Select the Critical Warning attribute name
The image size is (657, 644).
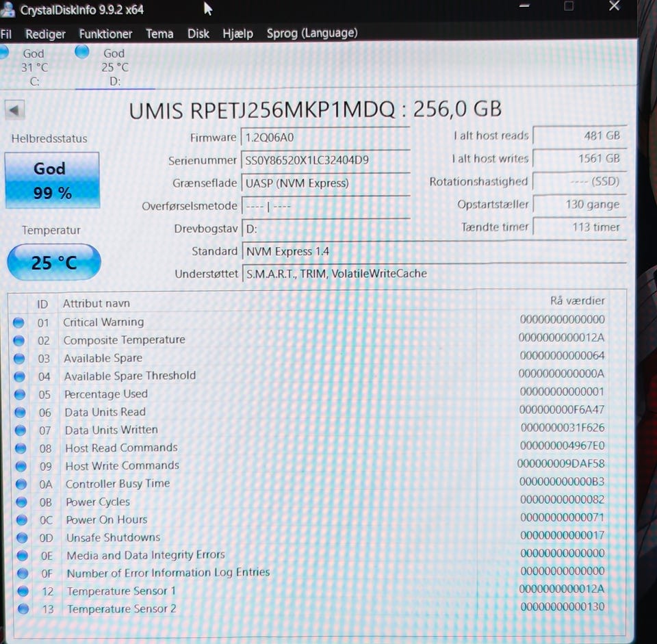tap(103, 322)
